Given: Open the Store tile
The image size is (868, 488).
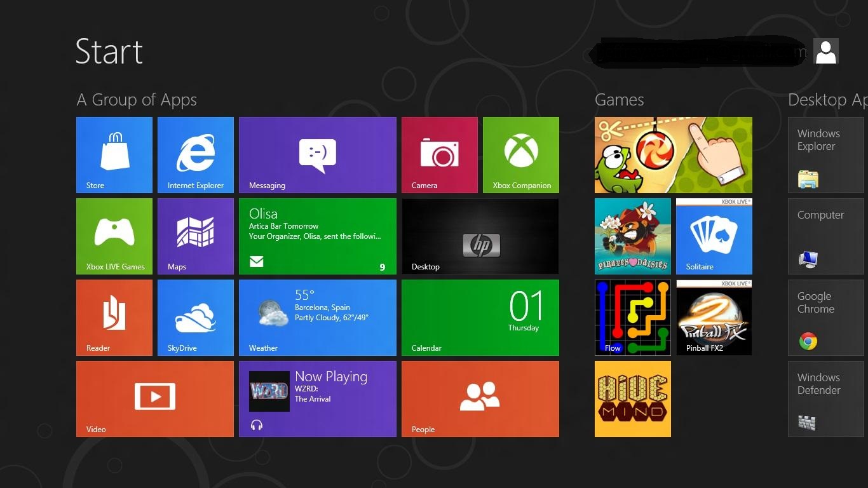Looking at the screenshot, I should click(114, 155).
